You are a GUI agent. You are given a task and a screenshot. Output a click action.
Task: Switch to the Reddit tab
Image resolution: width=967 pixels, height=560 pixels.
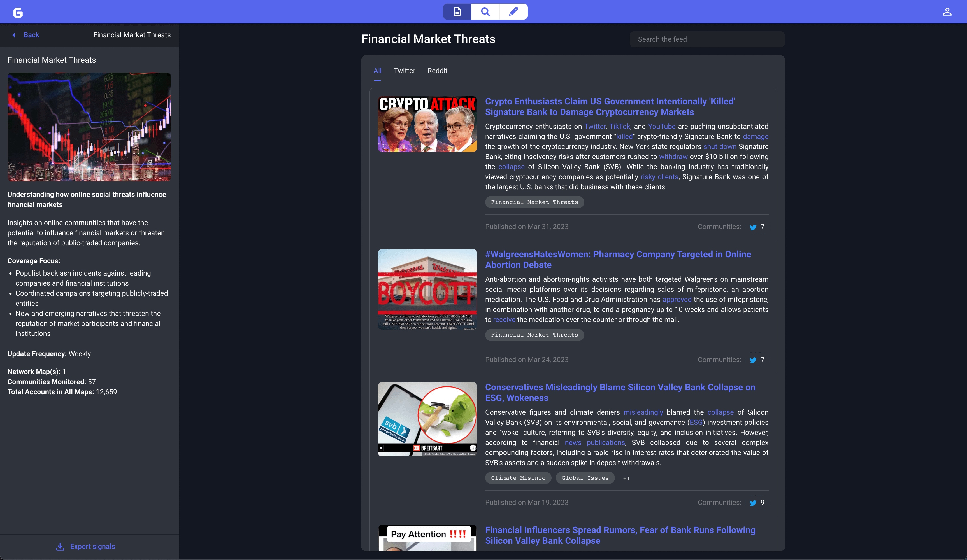(x=438, y=71)
